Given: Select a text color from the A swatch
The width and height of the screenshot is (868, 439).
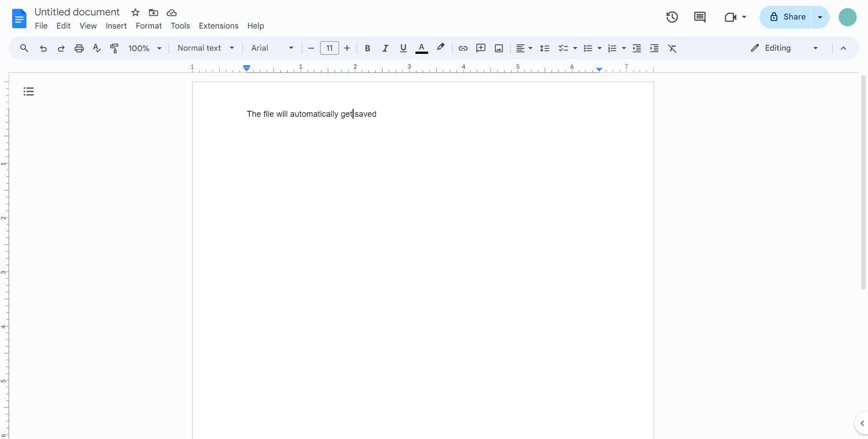Looking at the screenshot, I should (422, 48).
